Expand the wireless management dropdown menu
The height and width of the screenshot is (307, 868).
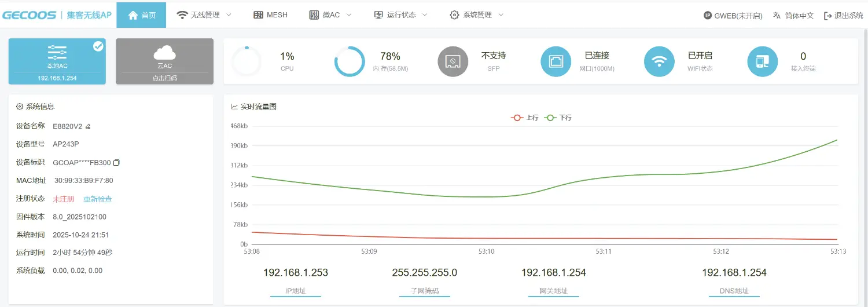[204, 15]
